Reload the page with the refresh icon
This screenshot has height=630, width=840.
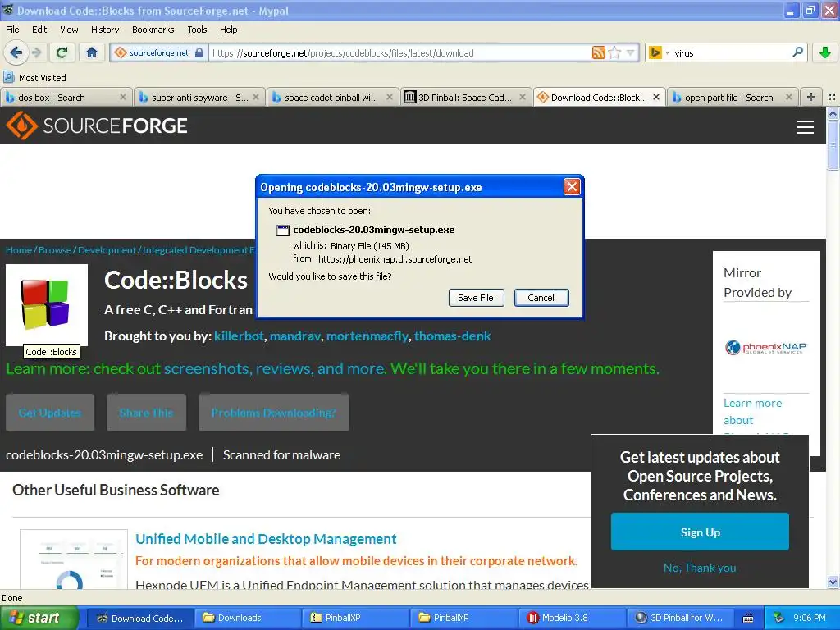pyautogui.click(x=62, y=52)
